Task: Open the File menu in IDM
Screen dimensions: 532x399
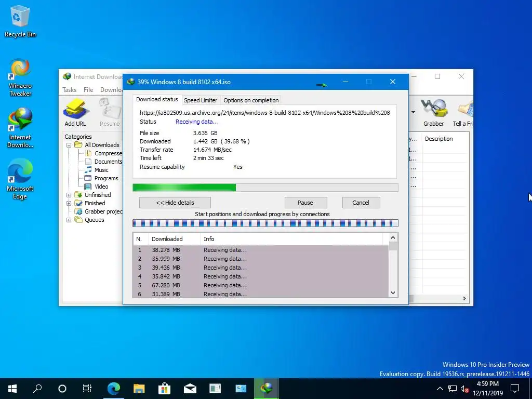Action: 88,89
